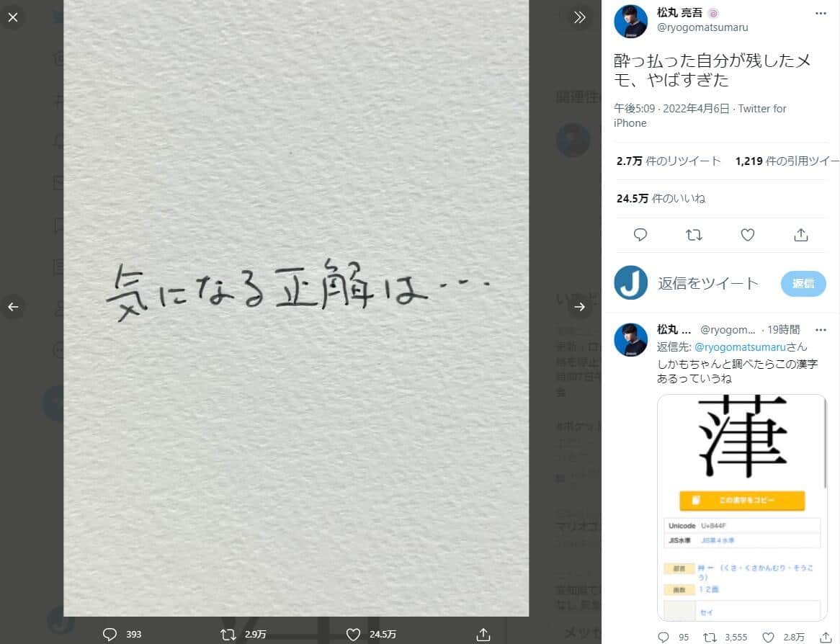Open the more options menu on the main tweet

(821, 14)
